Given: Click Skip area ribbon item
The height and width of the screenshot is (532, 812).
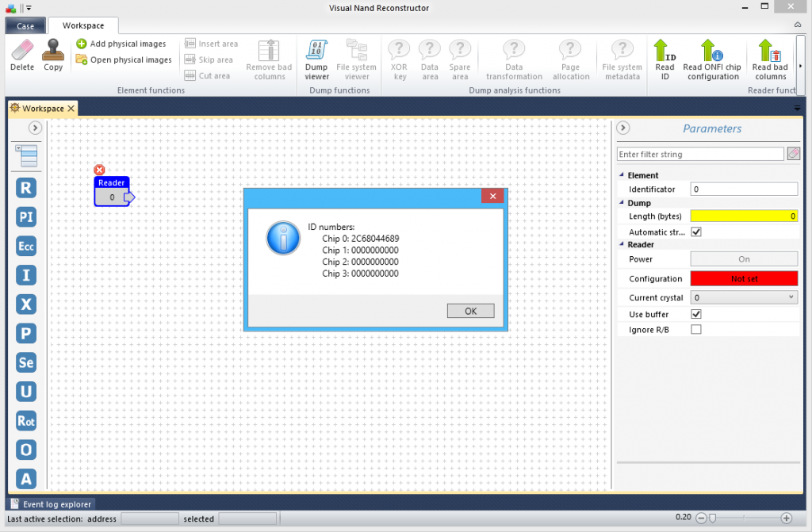Looking at the screenshot, I should [209, 59].
